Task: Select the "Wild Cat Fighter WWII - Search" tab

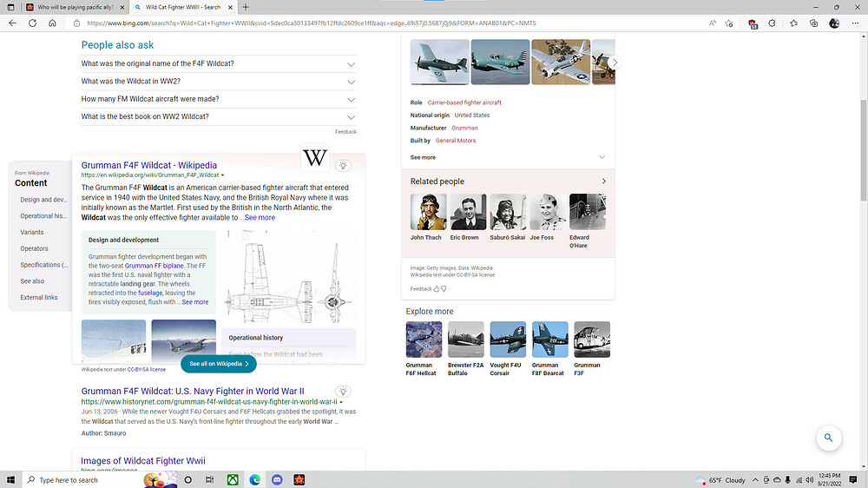Action: pyautogui.click(x=182, y=7)
